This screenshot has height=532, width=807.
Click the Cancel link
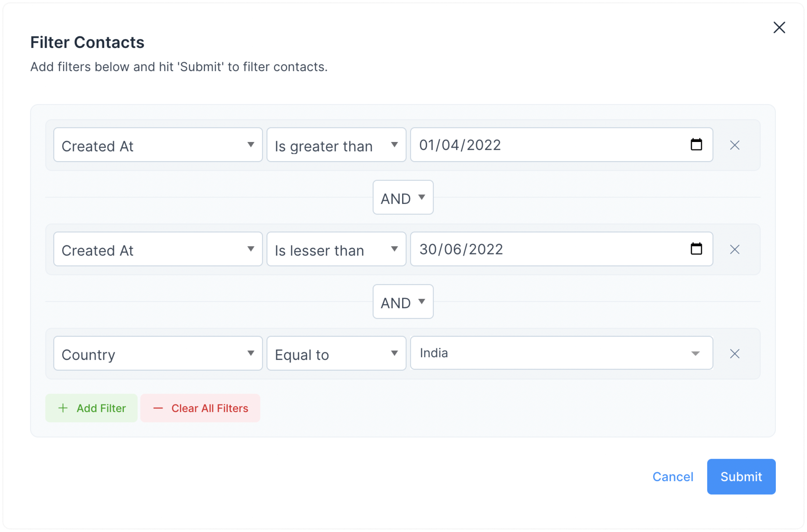673,477
